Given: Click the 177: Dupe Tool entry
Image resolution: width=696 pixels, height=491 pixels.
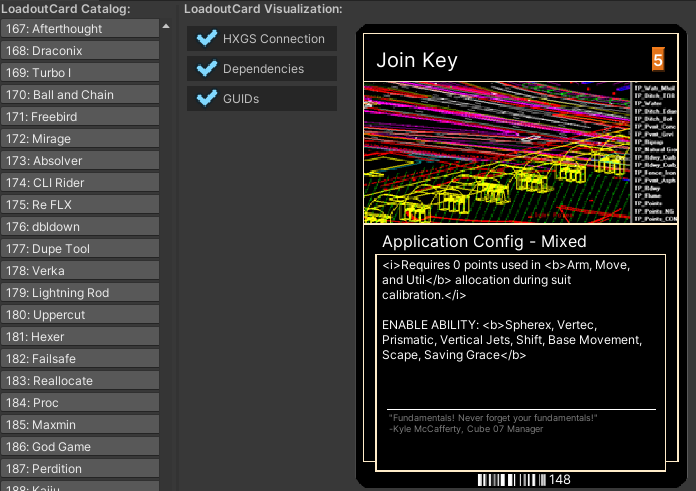Looking at the screenshot, I should (x=79, y=249).
